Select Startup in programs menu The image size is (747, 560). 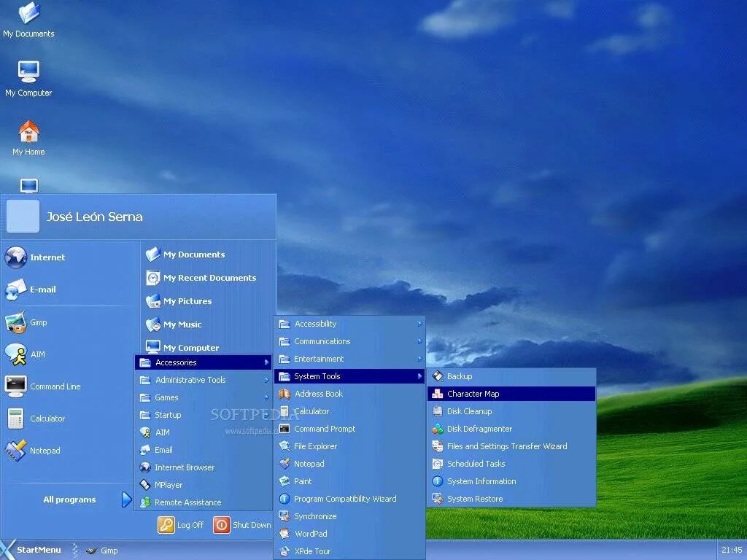pos(204,415)
